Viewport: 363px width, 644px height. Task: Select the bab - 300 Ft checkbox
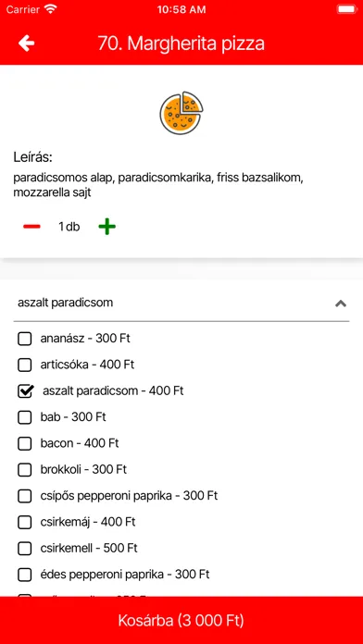25,417
